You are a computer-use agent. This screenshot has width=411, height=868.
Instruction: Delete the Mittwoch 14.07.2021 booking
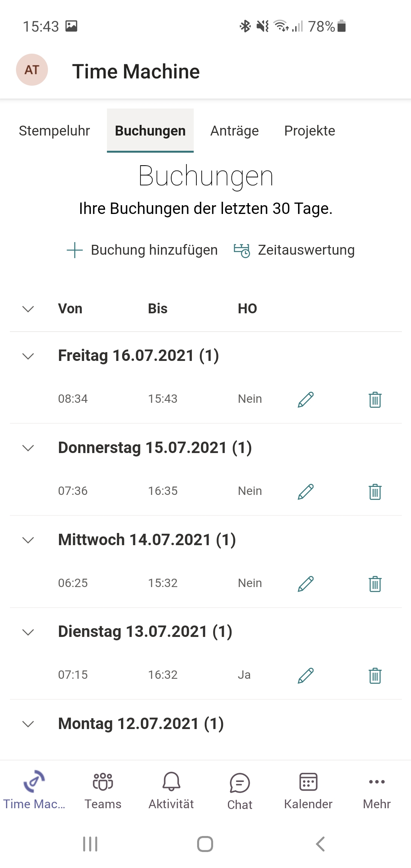375,584
